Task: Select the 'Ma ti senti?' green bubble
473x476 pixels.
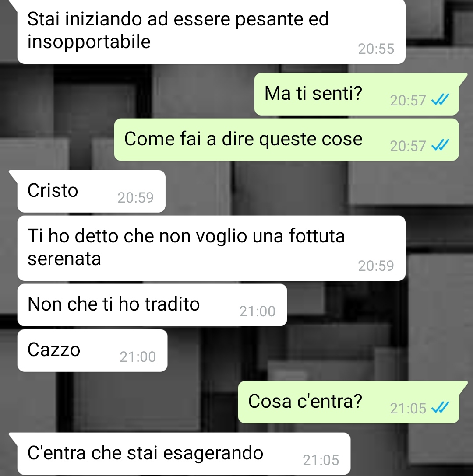Action: pos(357,94)
